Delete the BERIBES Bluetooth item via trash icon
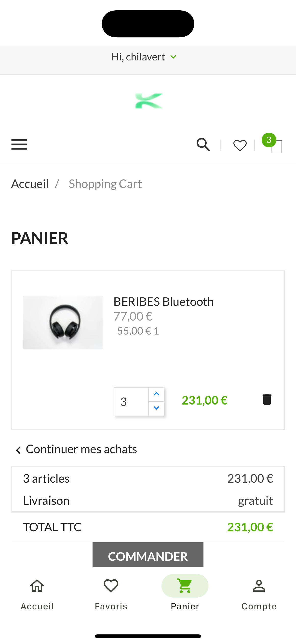The width and height of the screenshot is (296, 644). 267,399
